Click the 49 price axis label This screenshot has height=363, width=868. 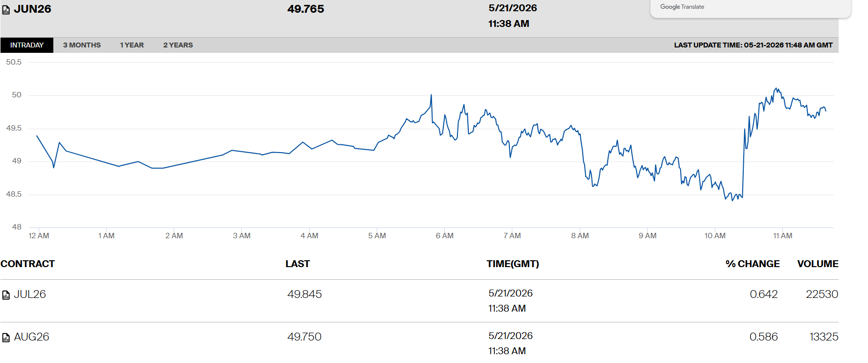17,161
